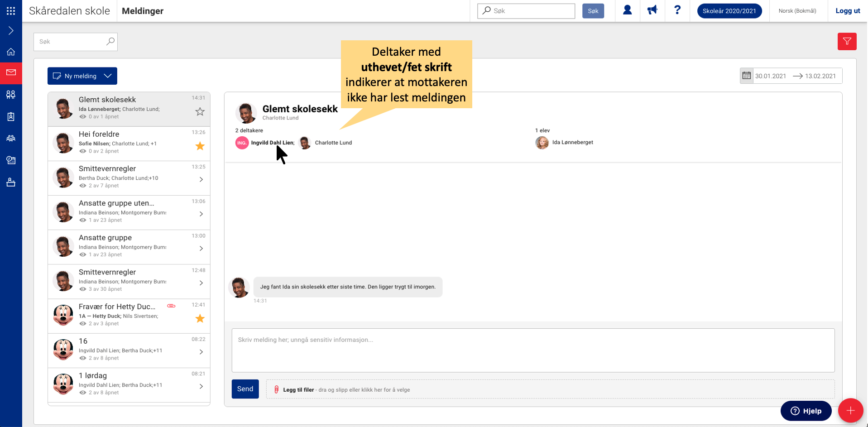868x427 pixels.
Task: Click Ida Lønneberget's avatar photo
Action: coord(542,143)
